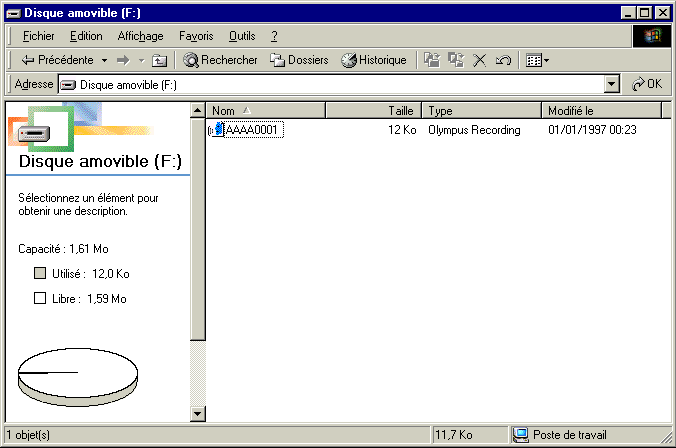Image resolution: width=676 pixels, height=448 pixels.
Task: Click the Move To folder icon
Action: [432, 60]
